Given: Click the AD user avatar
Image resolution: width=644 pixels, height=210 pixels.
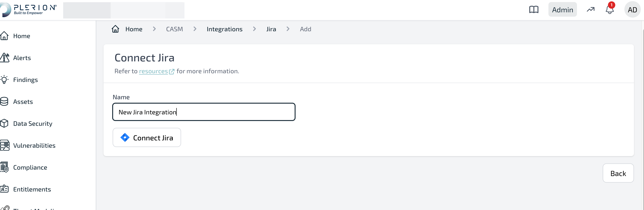Looking at the screenshot, I should pos(632,10).
